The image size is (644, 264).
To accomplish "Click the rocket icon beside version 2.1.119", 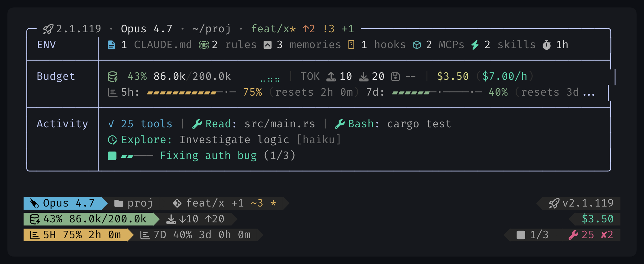I will point(48,29).
